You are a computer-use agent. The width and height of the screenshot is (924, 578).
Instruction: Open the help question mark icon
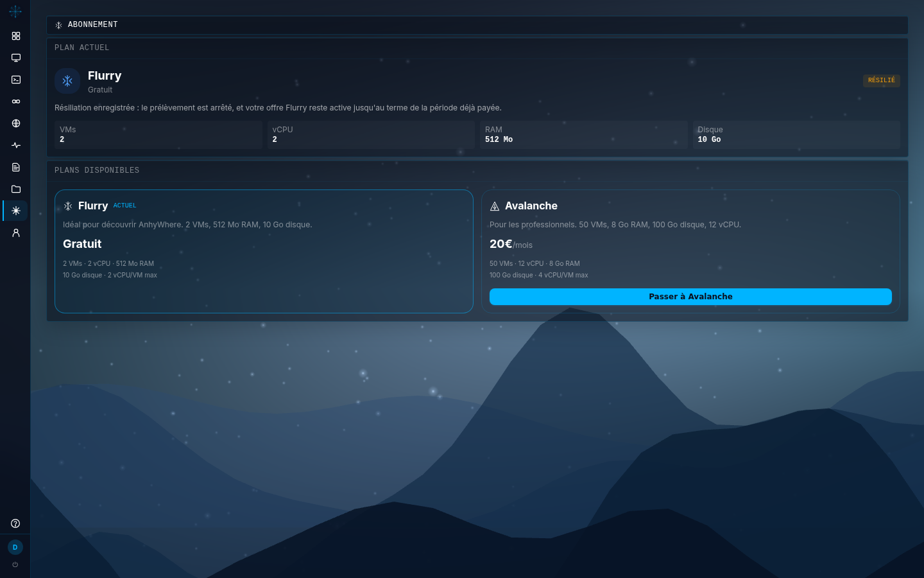click(15, 523)
